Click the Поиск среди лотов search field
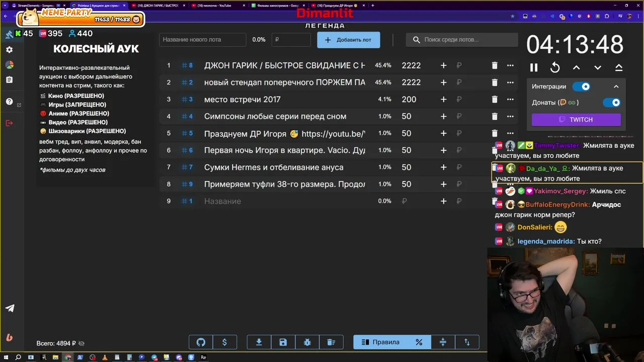The image size is (644, 362). 462,40
